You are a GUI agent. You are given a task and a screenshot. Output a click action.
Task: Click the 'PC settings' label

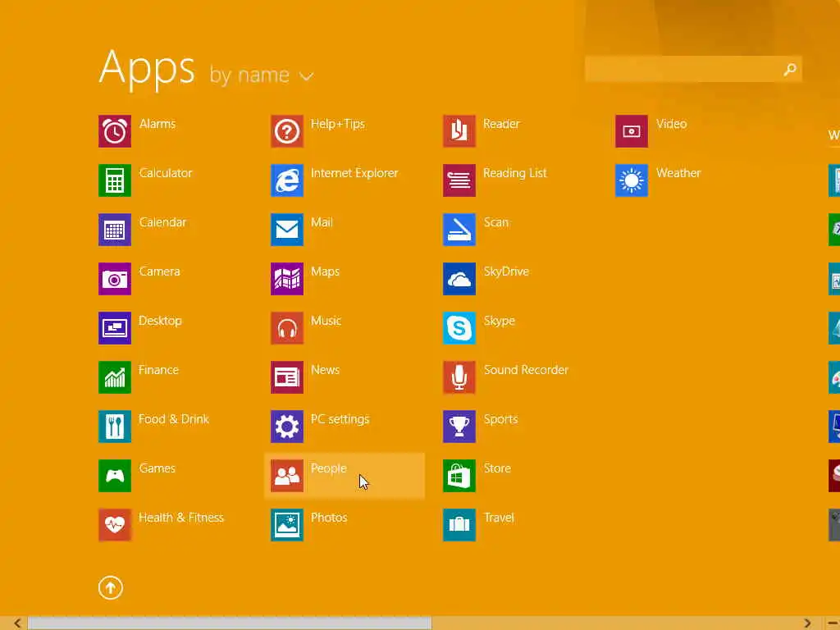340,419
